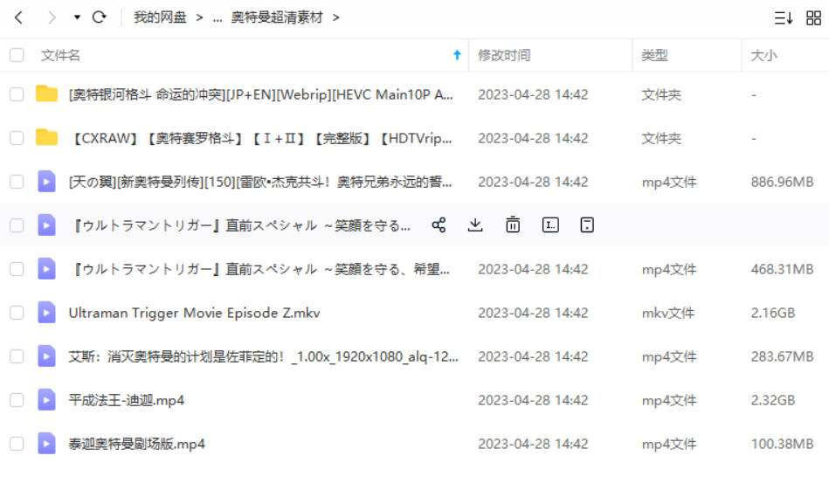This screenshot has width=829, height=504.
Task: Go back with the left arrow
Action: (x=19, y=17)
